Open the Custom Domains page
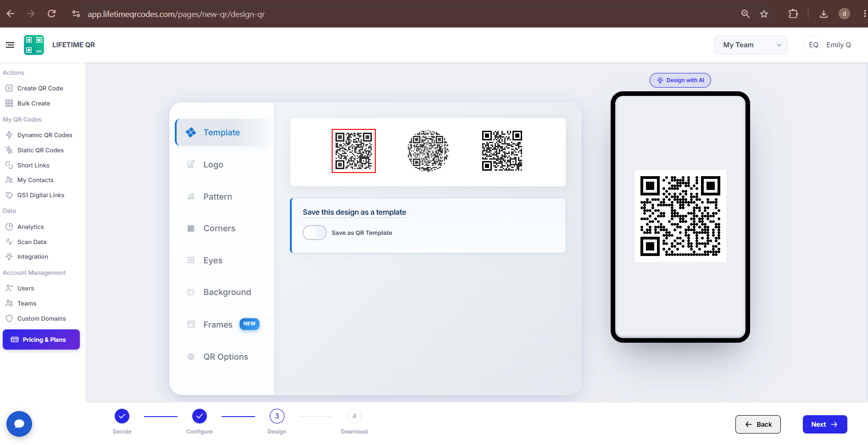The height and width of the screenshot is (445, 868). click(x=42, y=318)
